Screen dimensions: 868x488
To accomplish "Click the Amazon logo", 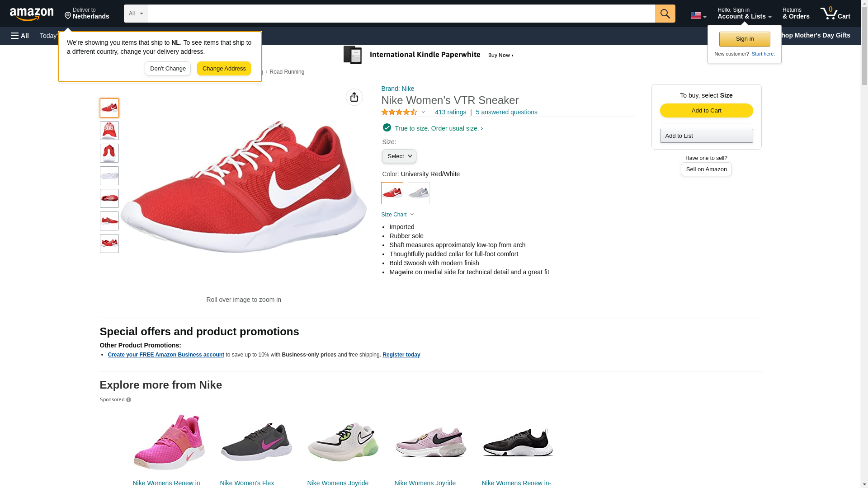I will coord(32,14).
